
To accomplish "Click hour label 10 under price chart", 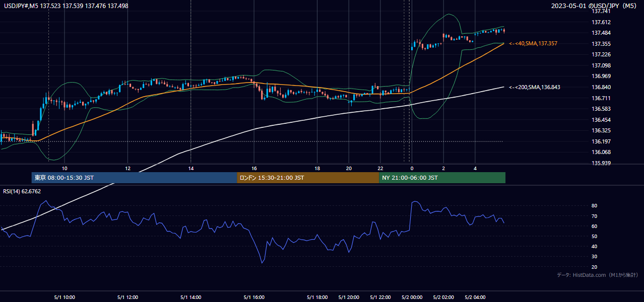I will pyautogui.click(x=65, y=168).
